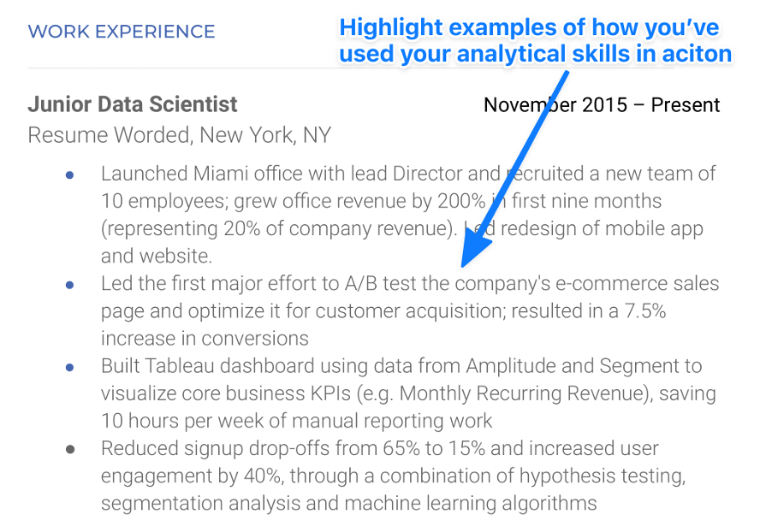Click the bullet before "Led the first major effort"
The height and width of the screenshot is (532, 772).
tap(70, 284)
